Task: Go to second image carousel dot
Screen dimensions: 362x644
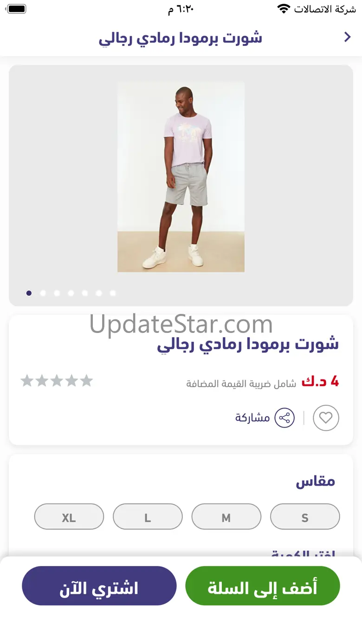Action: pyautogui.click(x=43, y=293)
